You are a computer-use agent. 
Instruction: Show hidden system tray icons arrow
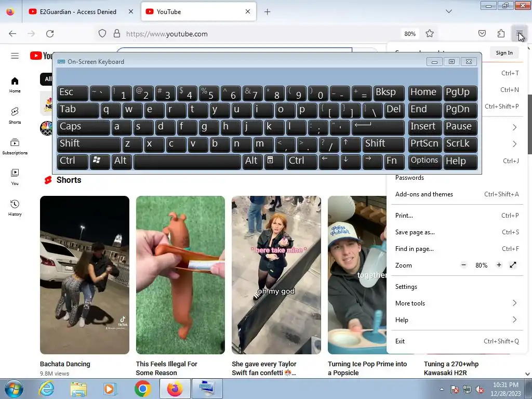pos(442,390)
